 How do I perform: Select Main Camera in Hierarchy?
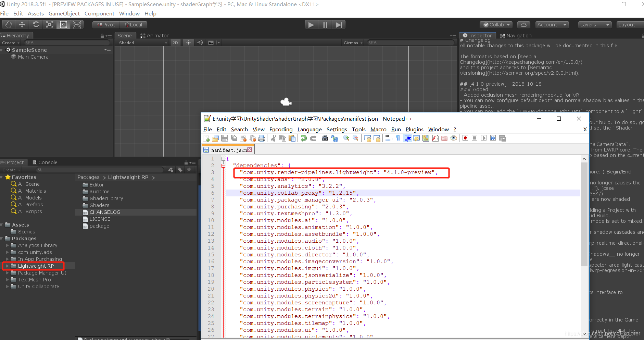33,57
